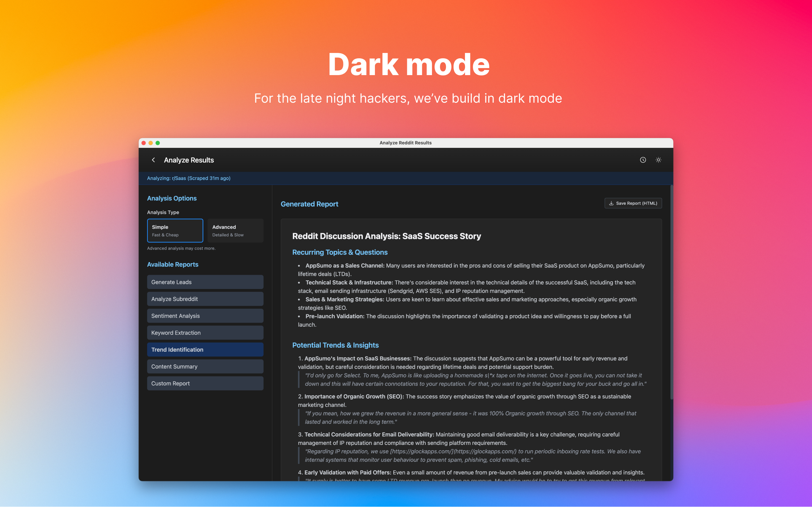This screenshot has width=812, height=507.
Task: Click the back arrow chevron icon
Action: tap(153, 160)
